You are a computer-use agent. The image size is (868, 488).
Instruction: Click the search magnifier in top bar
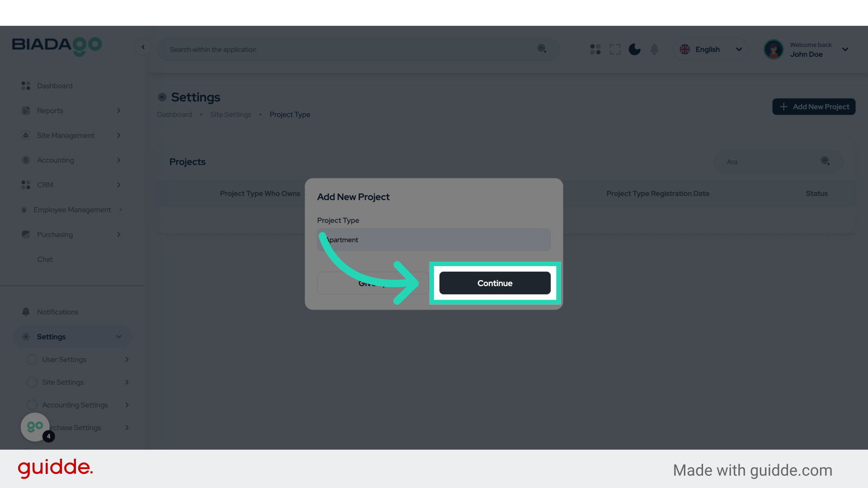542,49
